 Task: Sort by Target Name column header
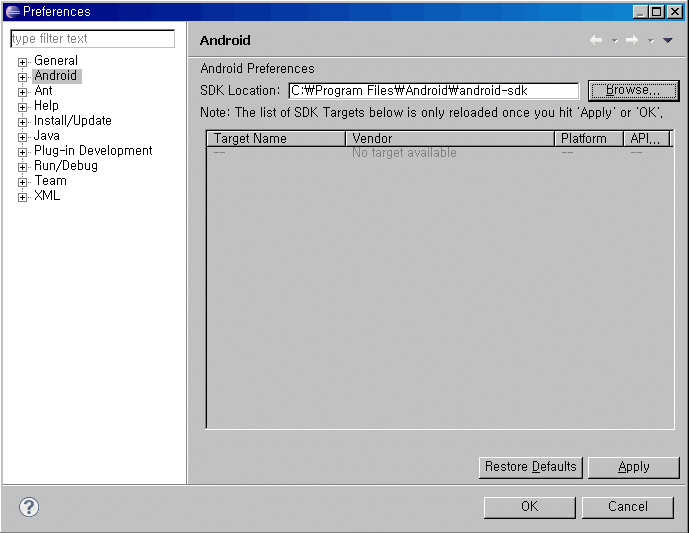[276, 138]
